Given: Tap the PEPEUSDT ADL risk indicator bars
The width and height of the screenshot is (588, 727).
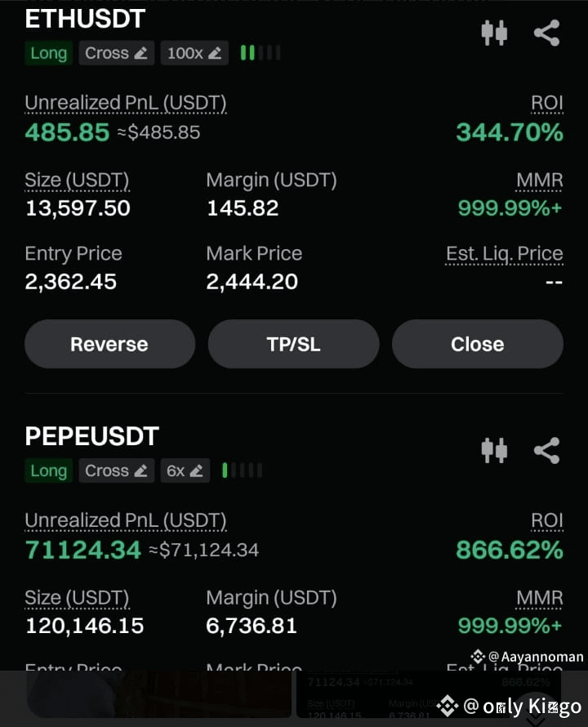Looking at the screenshot, I should [242, 471].
